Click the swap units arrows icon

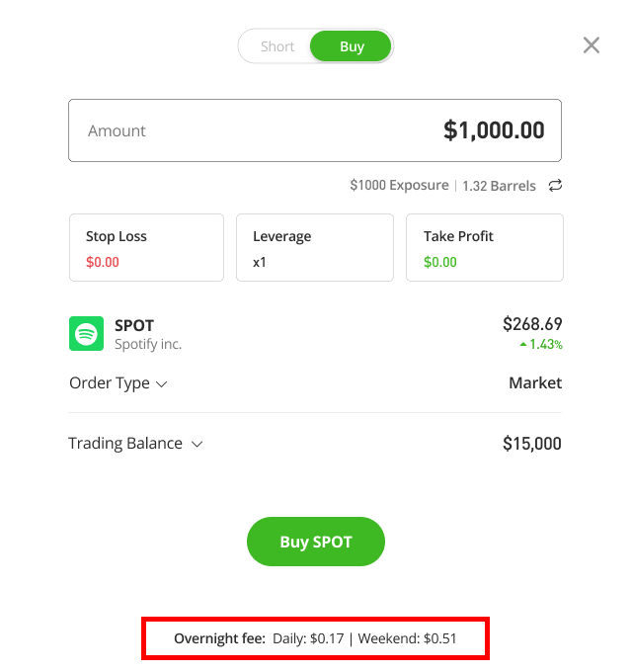pyautogui.click(x=555, y=186)
